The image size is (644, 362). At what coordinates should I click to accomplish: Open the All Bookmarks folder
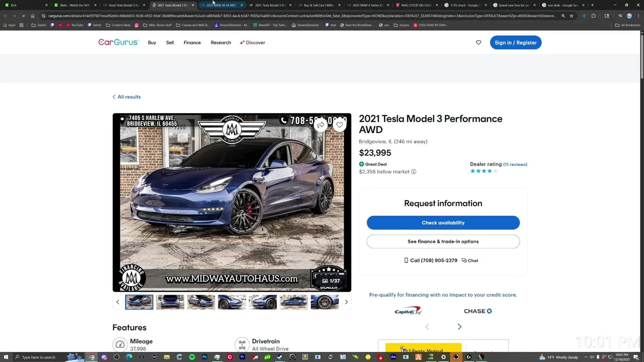click(x=628, y=25)
